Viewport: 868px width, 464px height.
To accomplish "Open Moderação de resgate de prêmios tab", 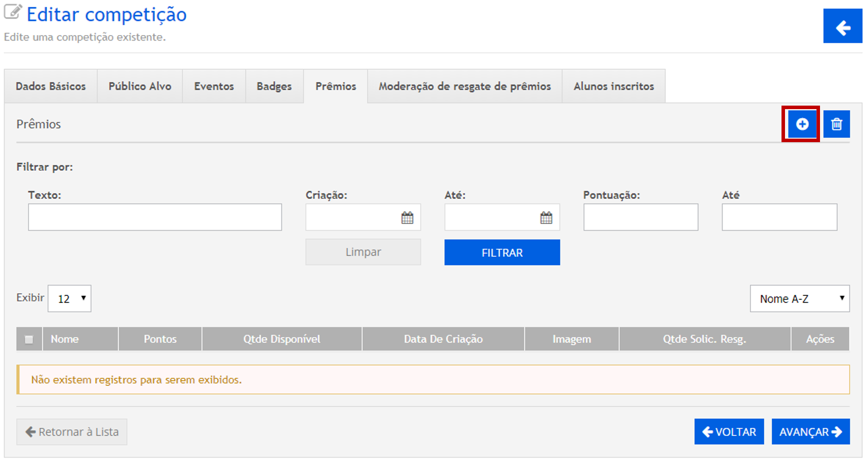I will tap(464, 87).
